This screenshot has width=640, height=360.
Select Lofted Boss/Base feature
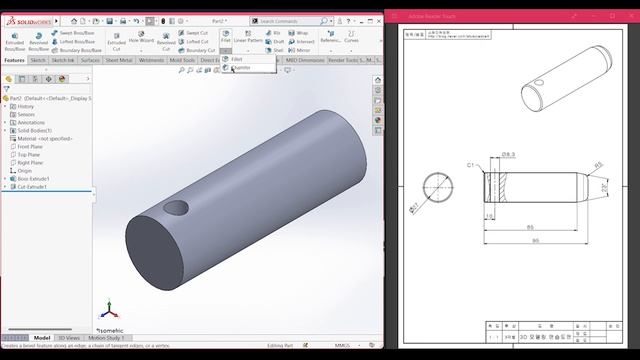pyautogui.click(x=73, y=42)
